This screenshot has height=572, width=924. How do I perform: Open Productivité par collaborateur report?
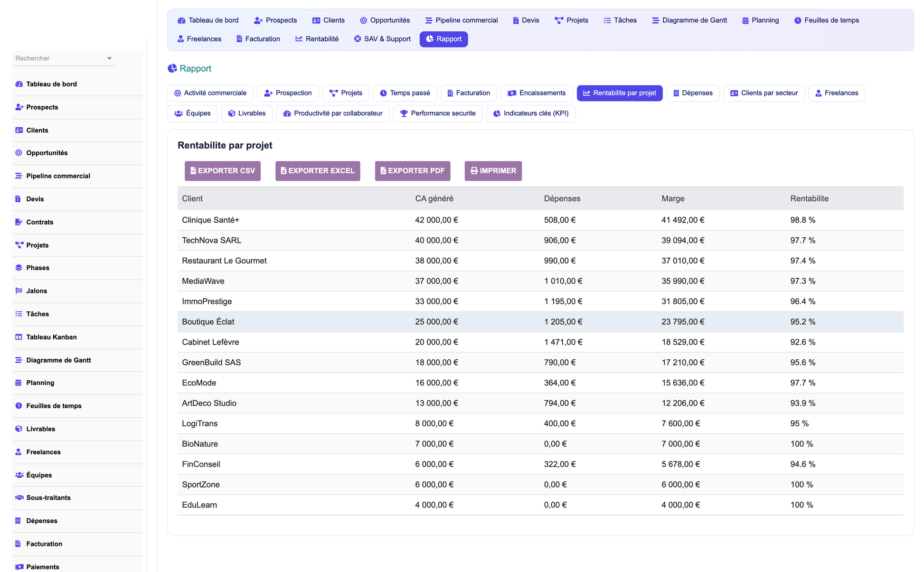(333, 113)
